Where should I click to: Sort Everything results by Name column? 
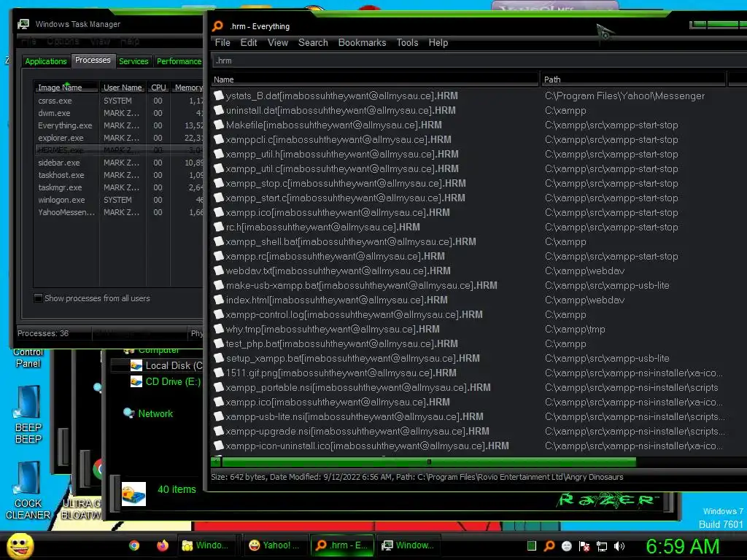tap(374, 79)
